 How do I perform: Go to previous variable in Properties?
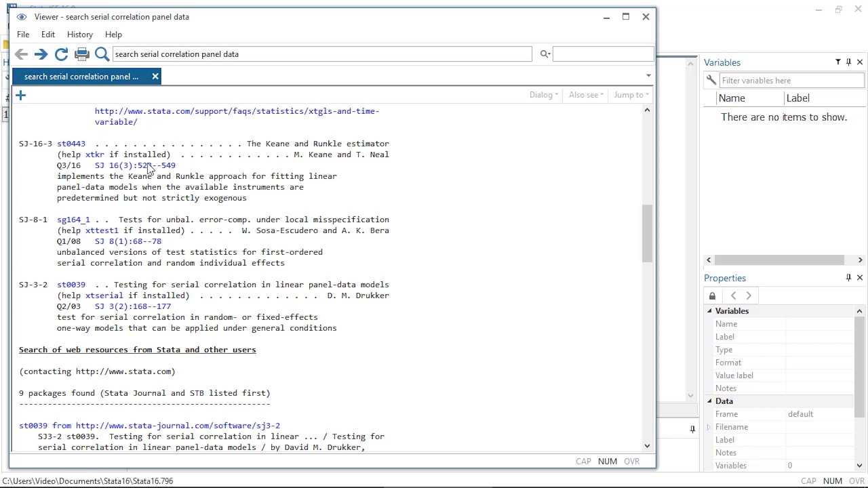click(x=733, y=296)
